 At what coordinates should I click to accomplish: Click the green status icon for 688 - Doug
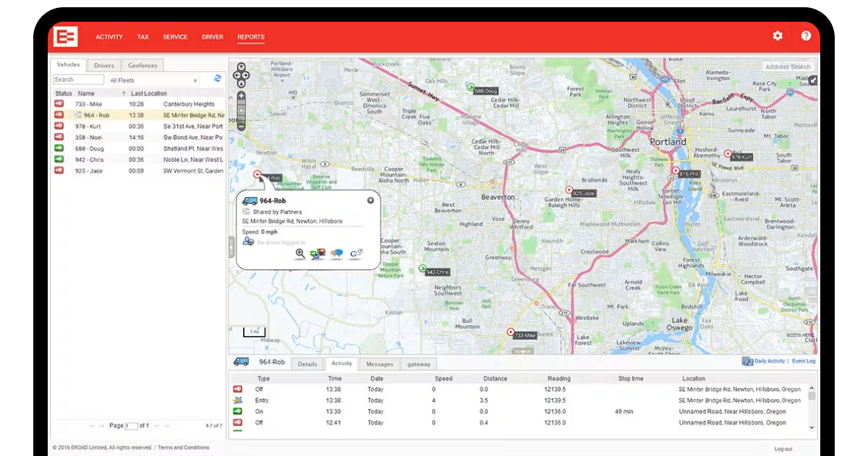tap(59, 148)
